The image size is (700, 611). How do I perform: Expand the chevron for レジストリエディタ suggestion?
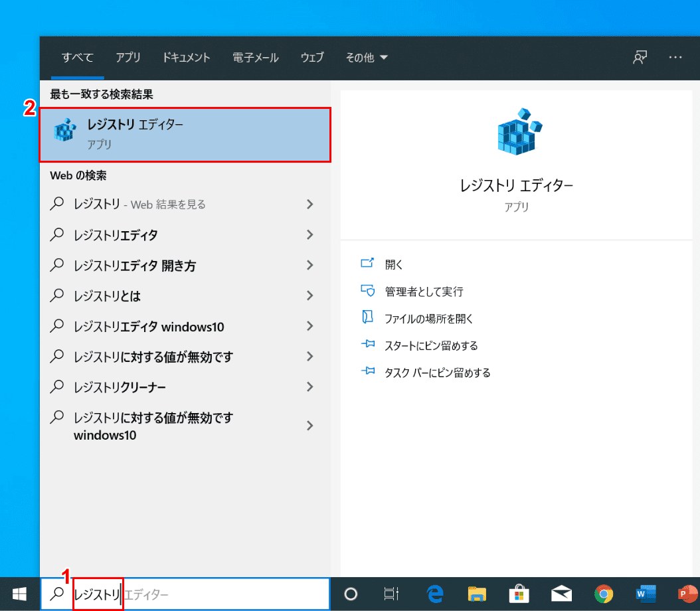coord(310,234)
